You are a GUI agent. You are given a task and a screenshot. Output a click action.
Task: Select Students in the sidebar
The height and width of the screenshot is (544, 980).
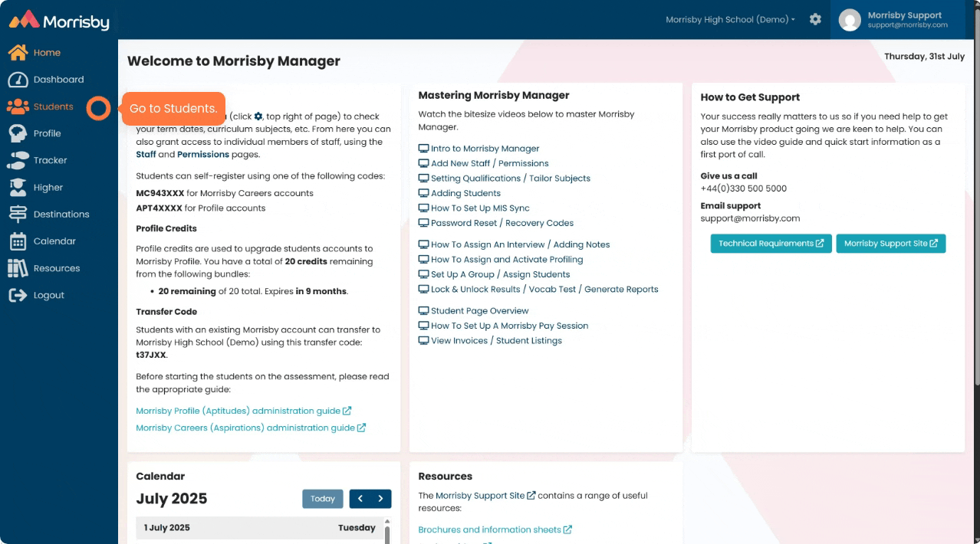click(x=54, y=107)
